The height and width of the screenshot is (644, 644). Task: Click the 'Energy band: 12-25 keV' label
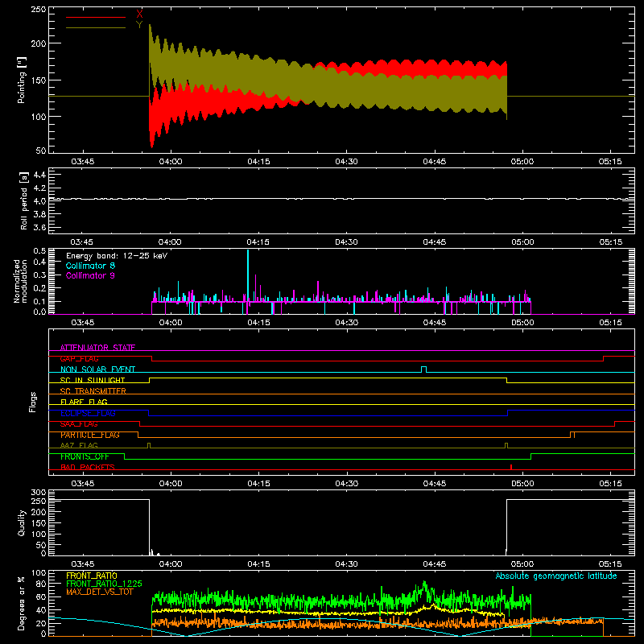pyautogui.click(x=117, y=256)
